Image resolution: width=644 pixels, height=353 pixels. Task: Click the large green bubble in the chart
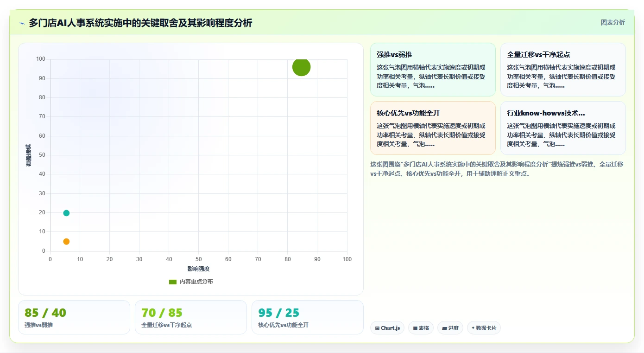click(x=302, y=67)
